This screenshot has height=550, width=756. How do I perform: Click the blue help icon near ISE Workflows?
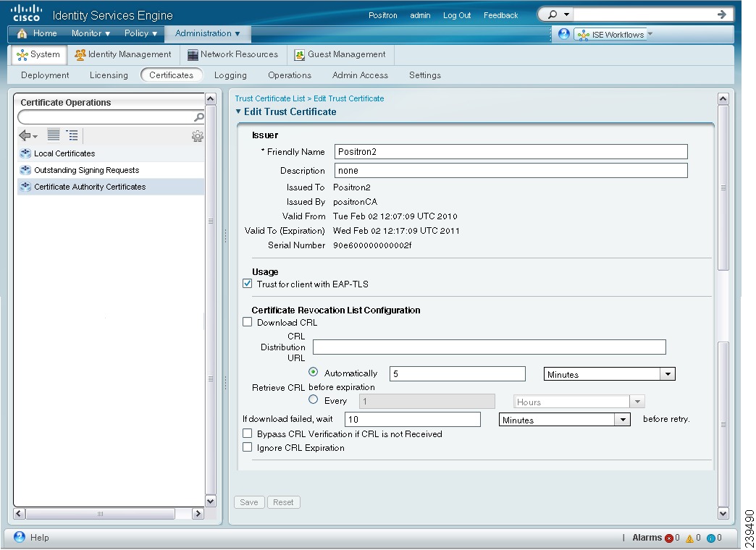pos(563,34)
